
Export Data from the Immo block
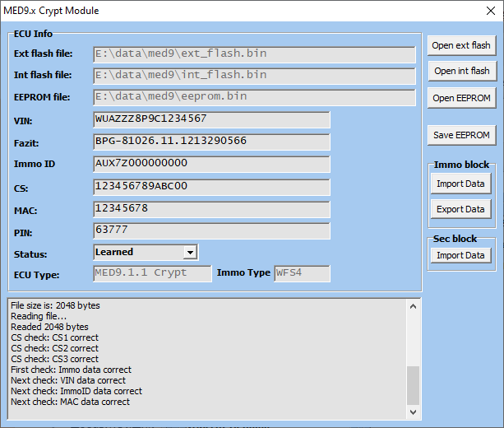(x=460, y=209)
